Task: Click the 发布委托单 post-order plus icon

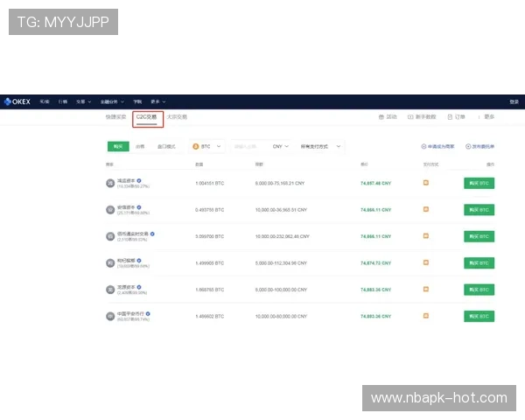Action: (468, 146)
